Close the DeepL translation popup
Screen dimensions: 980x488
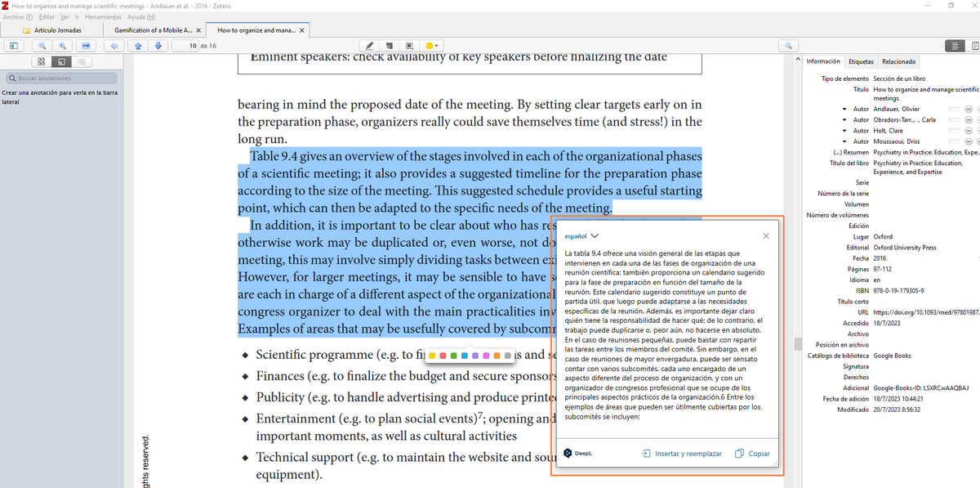[765, 236]
